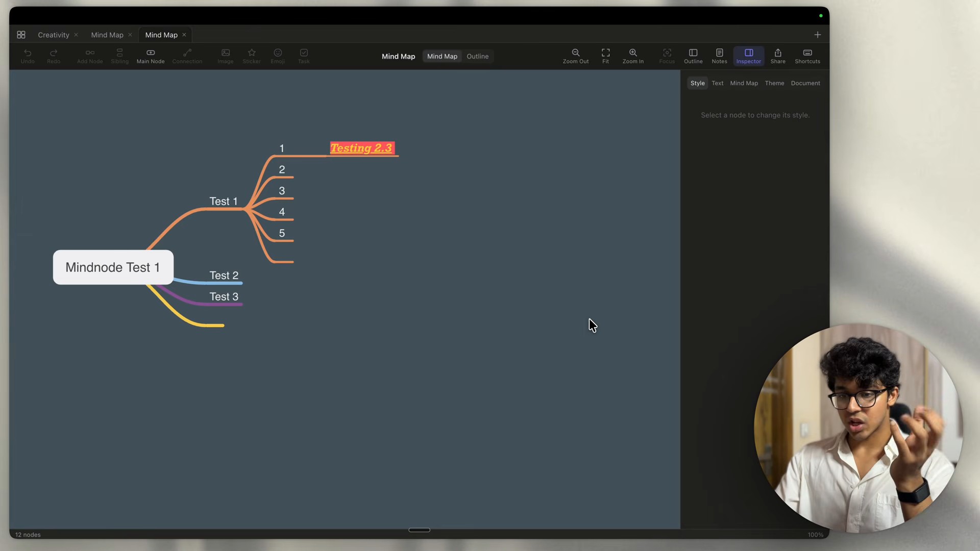Open the Sticker picker

pos(252,56)
